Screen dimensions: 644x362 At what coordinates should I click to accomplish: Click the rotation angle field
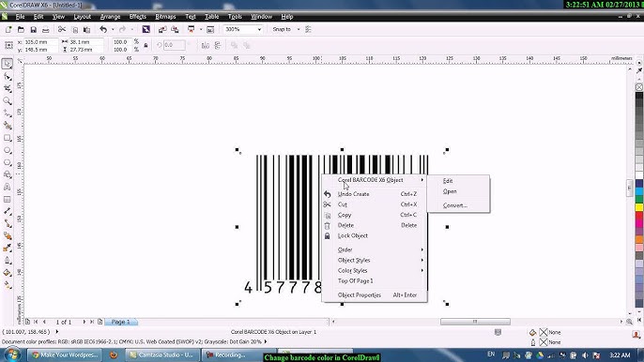pos(174,45)
